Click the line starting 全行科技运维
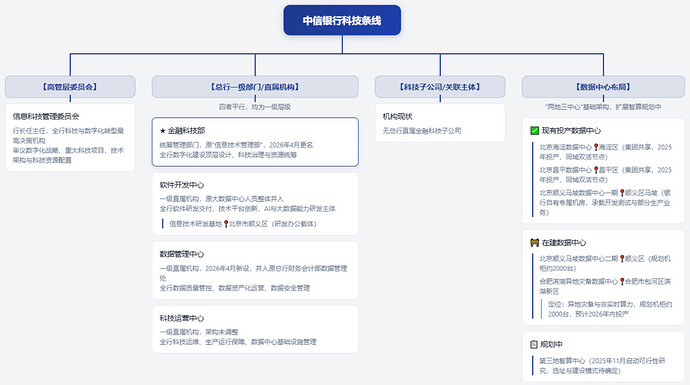Viewport: 690px width, 385px height. (x=238, y=342)
